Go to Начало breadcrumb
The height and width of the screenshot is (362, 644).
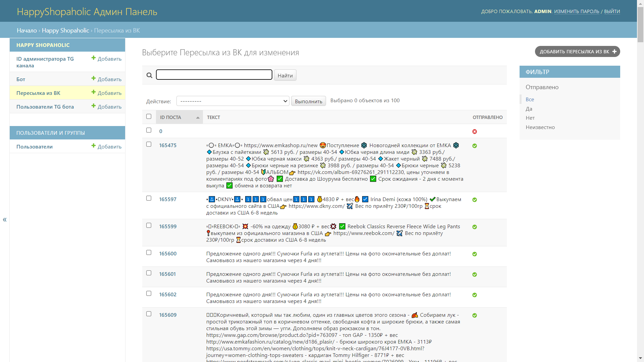pyautogui.click(x=27, y=31)
